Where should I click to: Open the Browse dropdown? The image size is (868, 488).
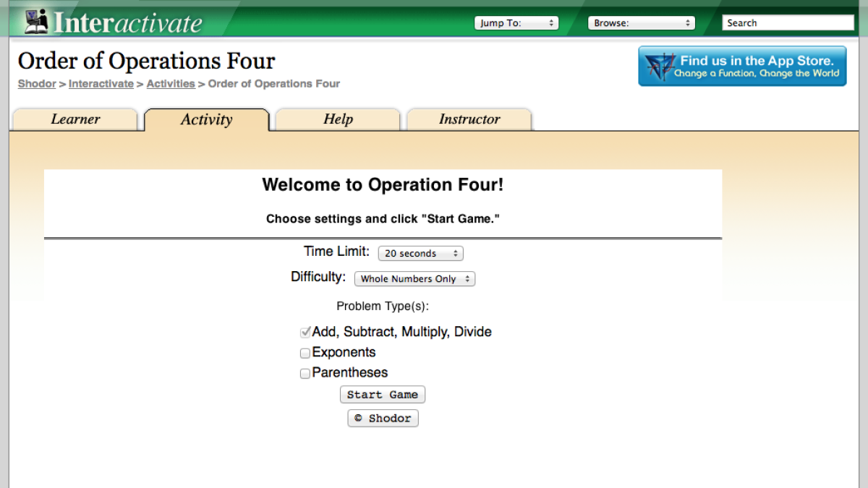(641, 22)
